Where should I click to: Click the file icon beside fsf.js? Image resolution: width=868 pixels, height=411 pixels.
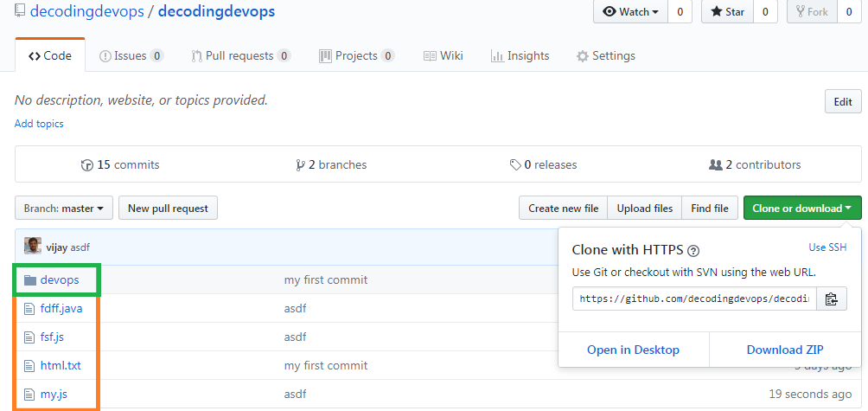29,337
